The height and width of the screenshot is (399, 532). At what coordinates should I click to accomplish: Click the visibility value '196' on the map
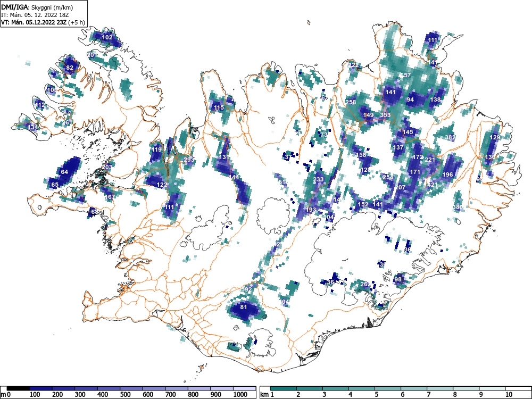[x=448, y=174]
